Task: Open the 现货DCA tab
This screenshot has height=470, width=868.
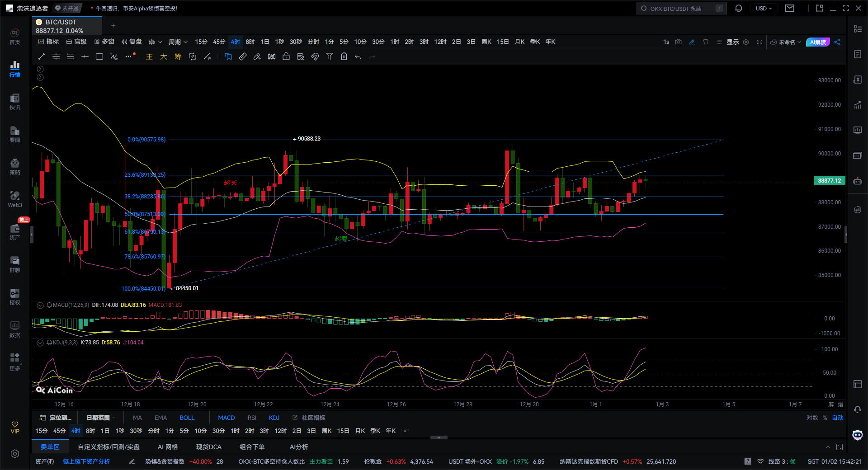Action: coord(208,446)
